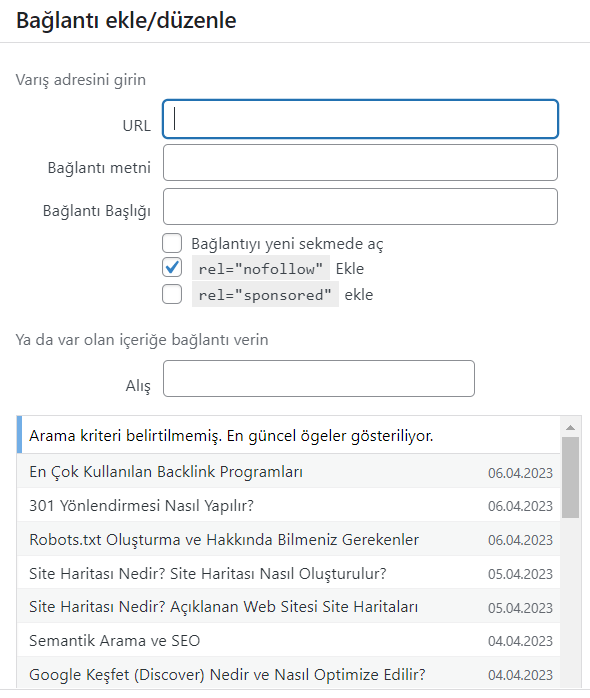The image size is (590, 698).
Task: Click the Bağlantı Başlığı input field
Action: (x=360, y=207)
